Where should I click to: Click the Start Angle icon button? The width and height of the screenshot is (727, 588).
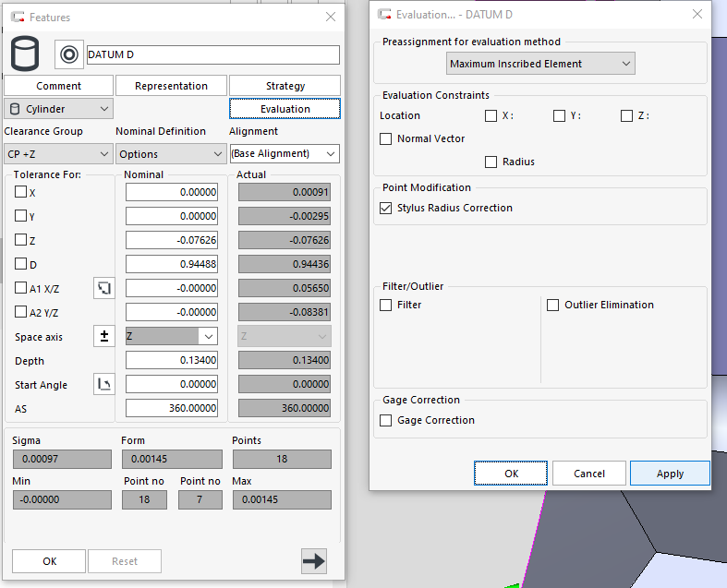(x=103, y=384)
